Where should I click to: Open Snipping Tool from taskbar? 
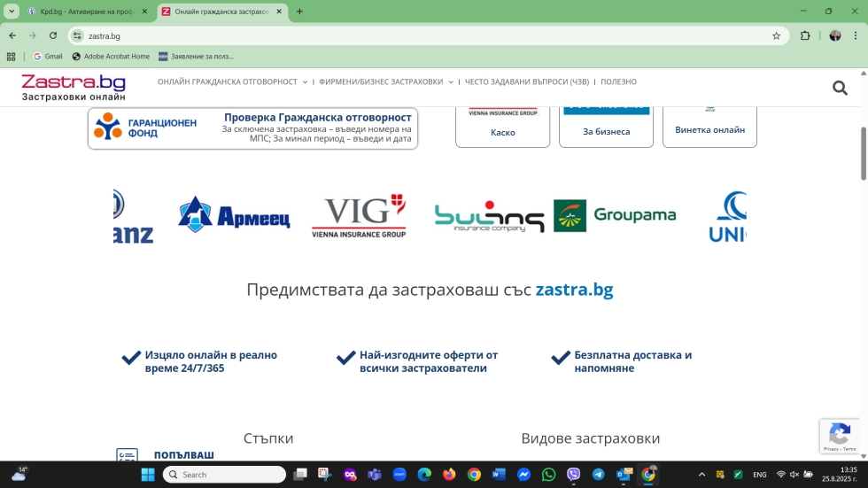click(325, 475)
